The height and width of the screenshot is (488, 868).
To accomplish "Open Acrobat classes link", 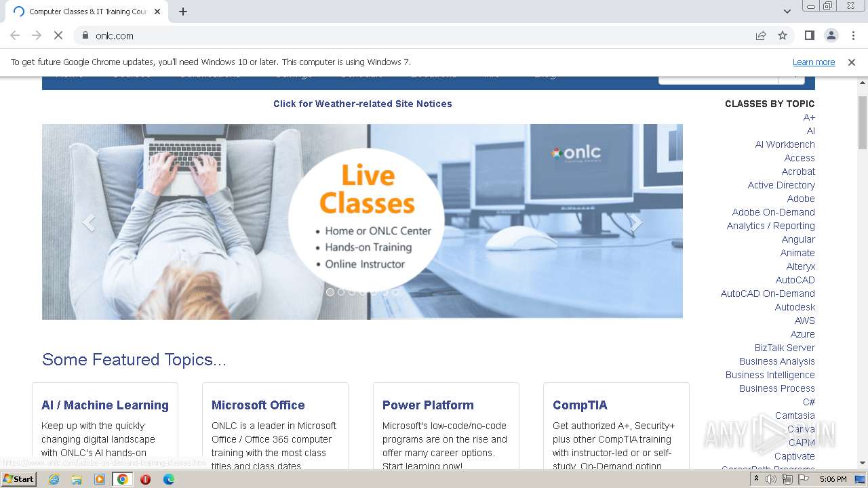I will 798,171.
